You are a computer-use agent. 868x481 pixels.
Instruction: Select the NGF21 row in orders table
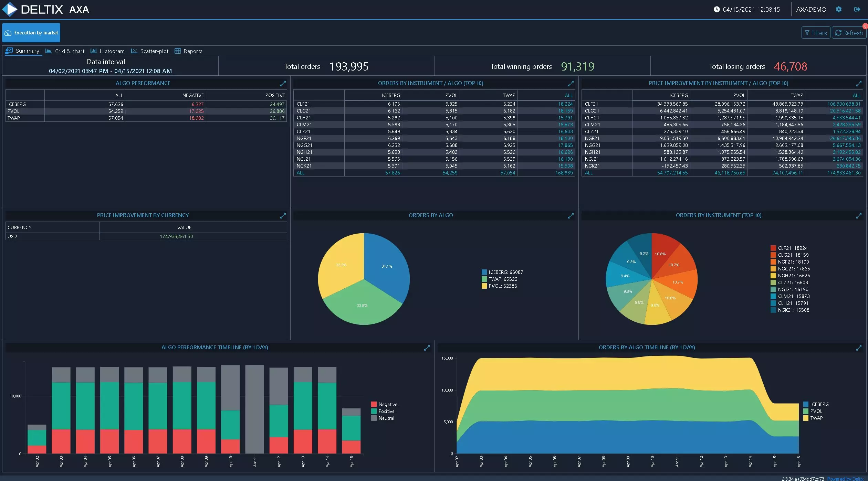(434, 138)
